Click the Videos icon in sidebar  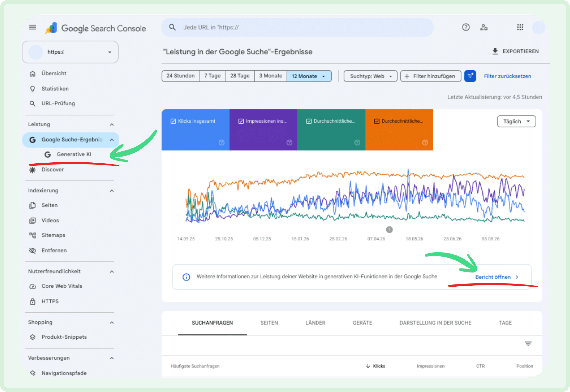tap(32, 221)
